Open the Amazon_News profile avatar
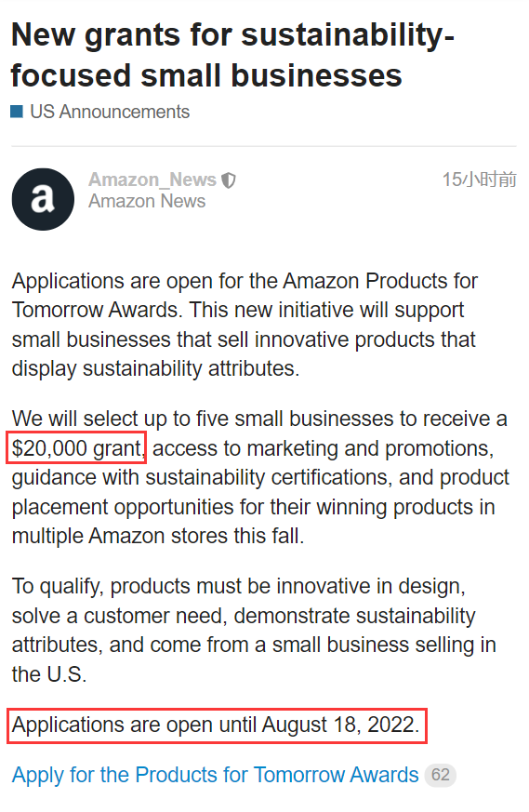 (43, 199)
